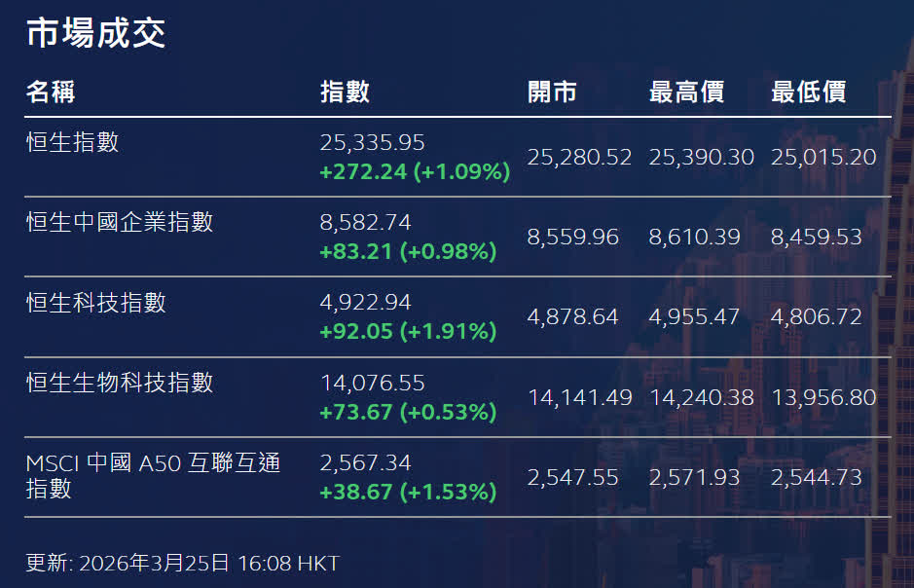This screenshot has height=588, width=914.
Task: Click MSCI 中國 A50 互聯互通指數 name
Action: click(153, 475)
